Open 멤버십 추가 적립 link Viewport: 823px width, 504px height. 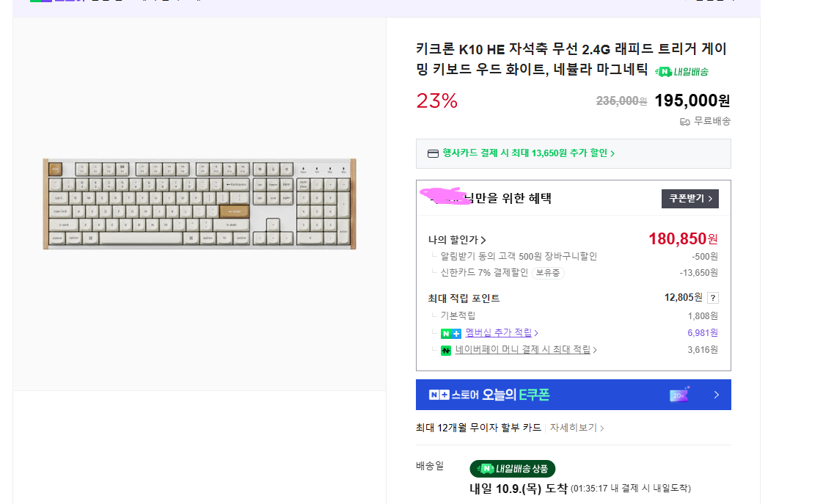[x=502, y=333]
